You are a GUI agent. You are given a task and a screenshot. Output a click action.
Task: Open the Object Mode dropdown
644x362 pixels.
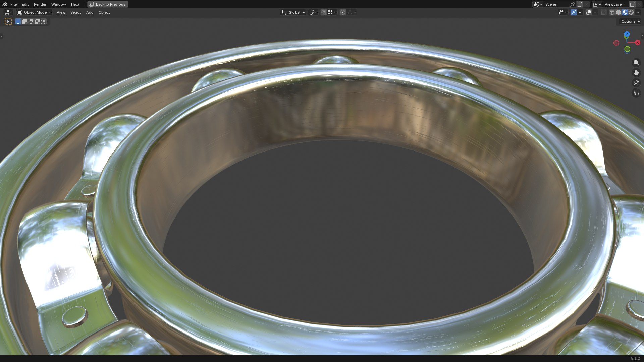coord(35,12)
